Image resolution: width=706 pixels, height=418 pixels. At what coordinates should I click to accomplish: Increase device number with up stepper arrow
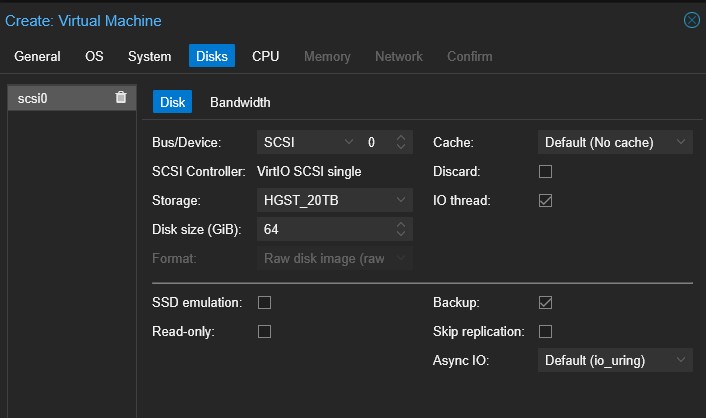tap(401, 137)
